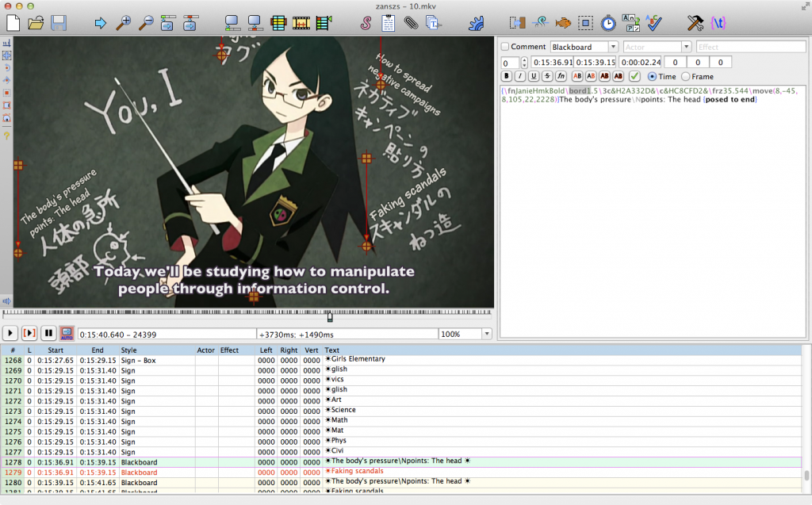This screenshot has width=812, height=505.
Task: Launch the Styling Assistant
Action: click(517, 23)
